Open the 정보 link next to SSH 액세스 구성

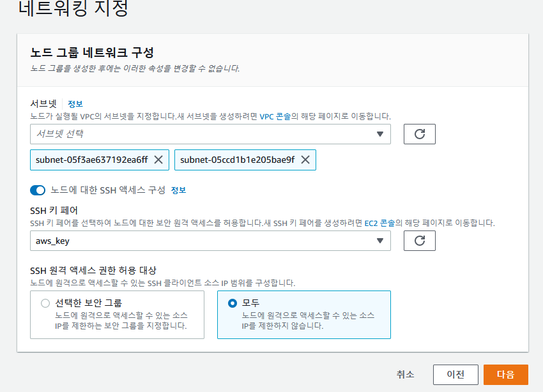178,190
